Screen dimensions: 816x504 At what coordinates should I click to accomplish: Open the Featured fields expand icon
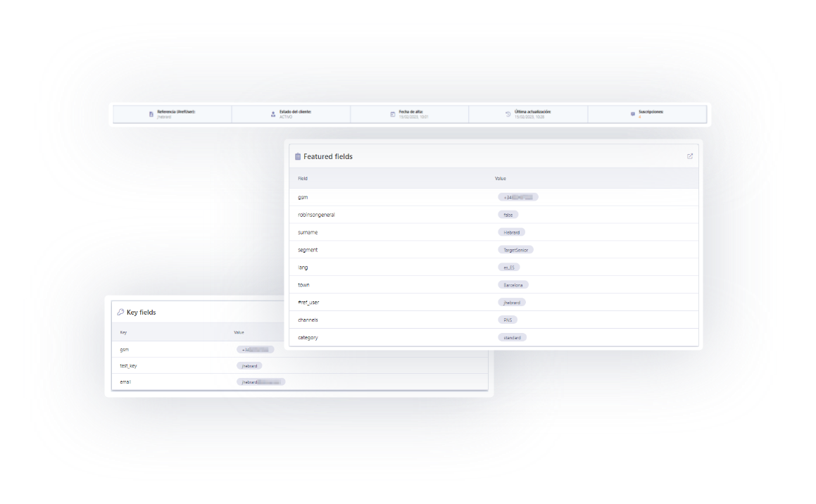coord(690,156)
